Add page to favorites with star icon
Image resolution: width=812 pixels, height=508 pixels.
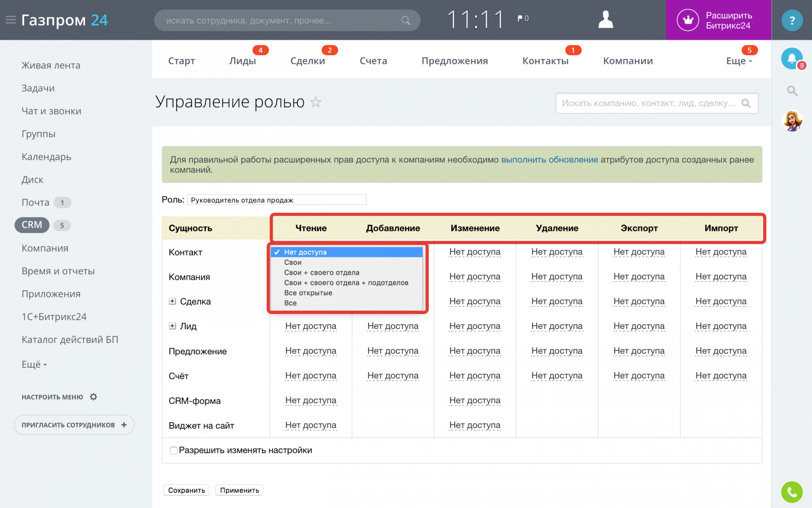[x=316, y=102]
